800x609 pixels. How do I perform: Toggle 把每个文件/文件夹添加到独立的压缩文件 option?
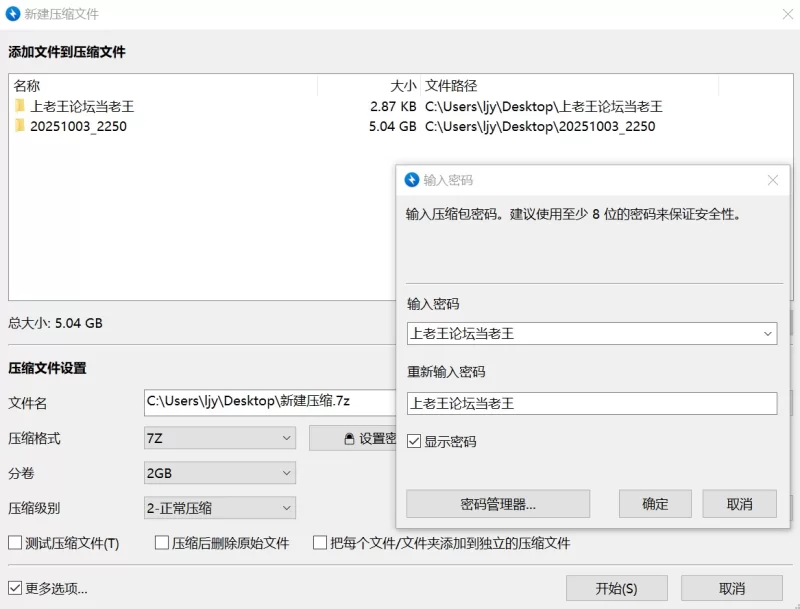click(321, 543)
